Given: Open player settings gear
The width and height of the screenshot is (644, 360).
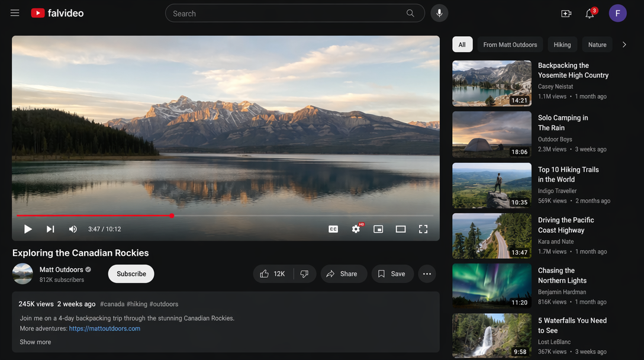Looking at the screenshot, I should pos(356,229).
